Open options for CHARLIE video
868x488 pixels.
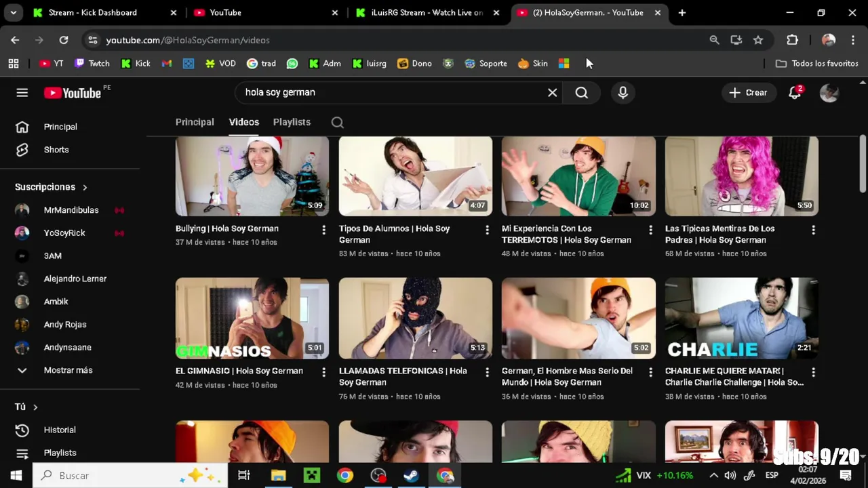pyautogui.click(x=813, y=372)
